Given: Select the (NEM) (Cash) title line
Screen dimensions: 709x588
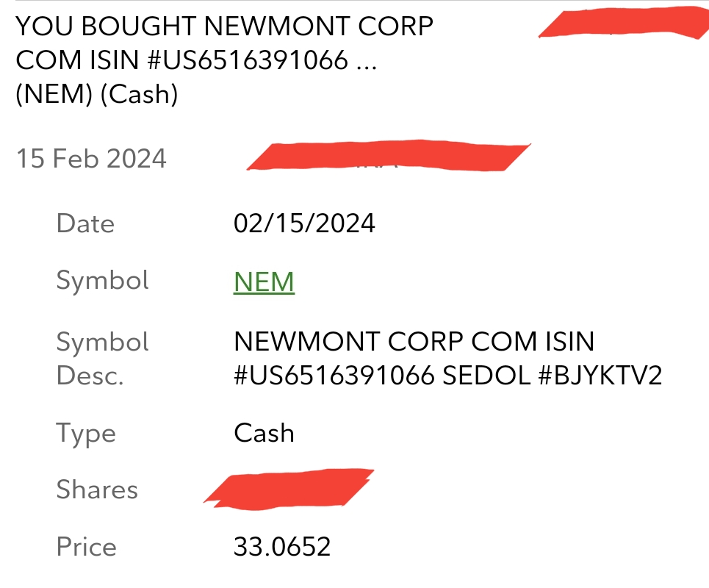Looking at the screenshot, I should tap(97, 94).
